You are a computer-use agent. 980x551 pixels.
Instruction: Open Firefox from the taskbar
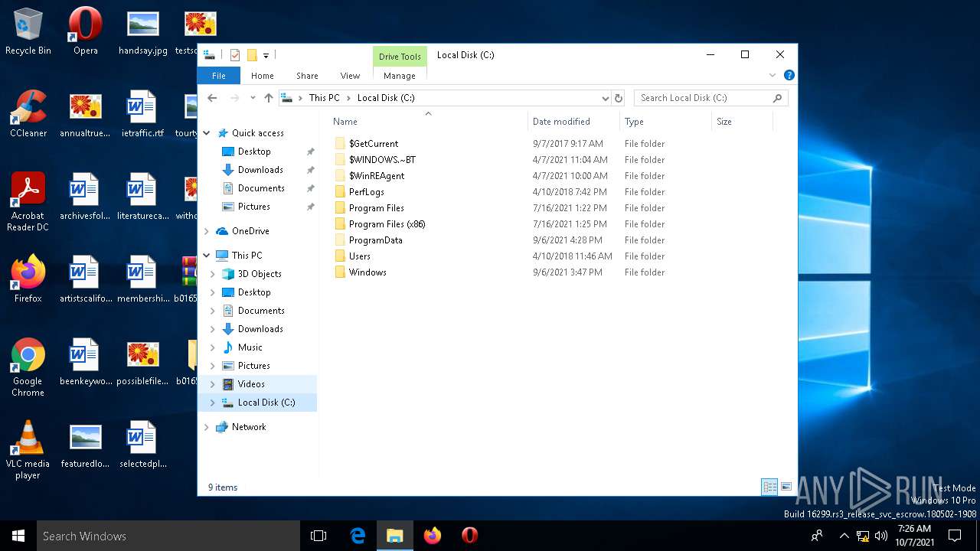[x=433, y=536]
